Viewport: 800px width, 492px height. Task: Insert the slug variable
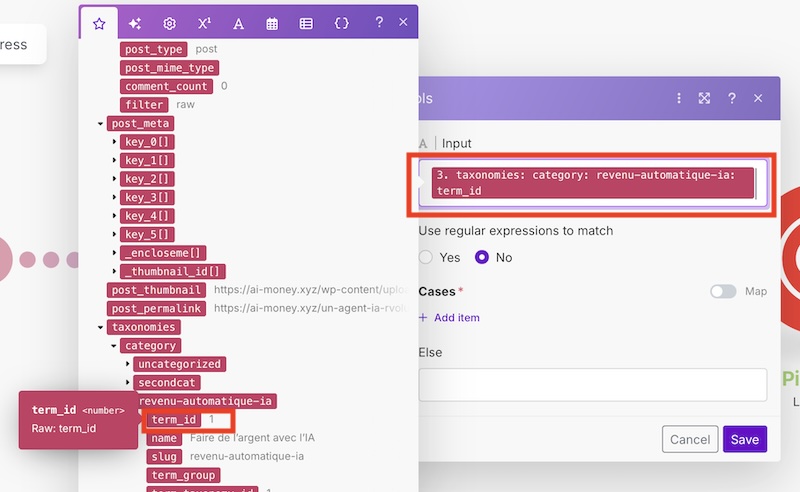coord(164,456)
